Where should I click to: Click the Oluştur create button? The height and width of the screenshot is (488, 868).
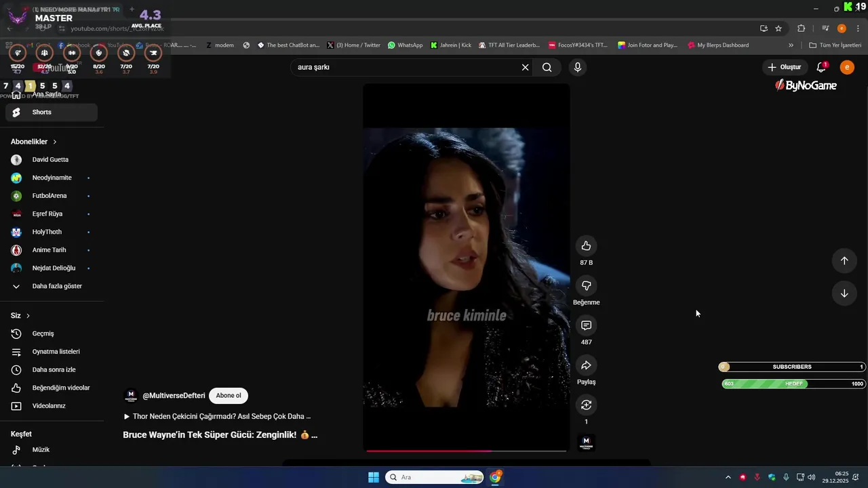coord(785,67)
